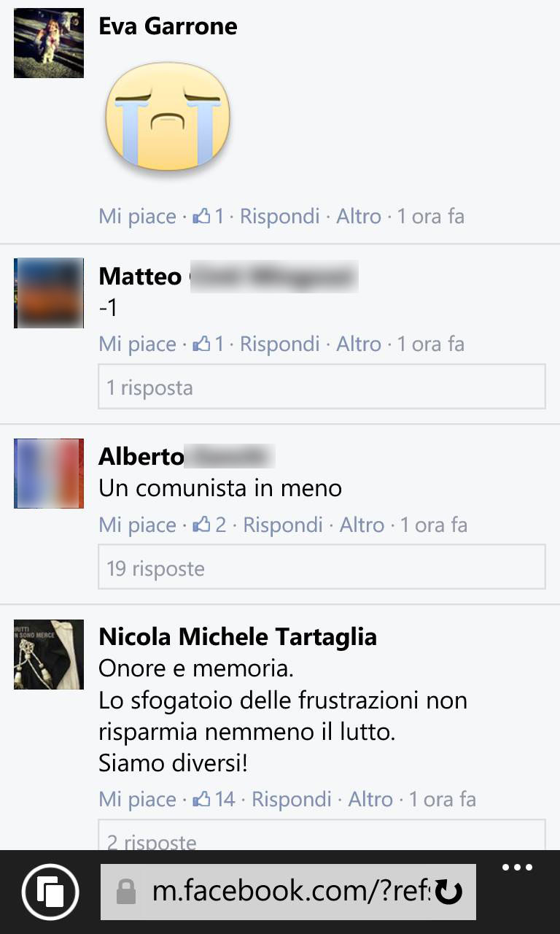Like Nicola Michele Tartaglia's comment via Mi piace

tap(138, 800)
